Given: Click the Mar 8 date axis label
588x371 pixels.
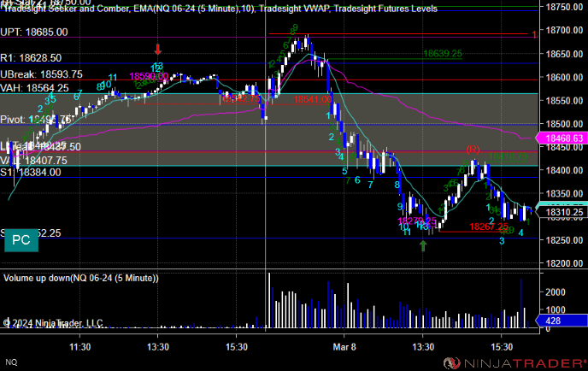Looking at the screenshot, I should point(344,346).
